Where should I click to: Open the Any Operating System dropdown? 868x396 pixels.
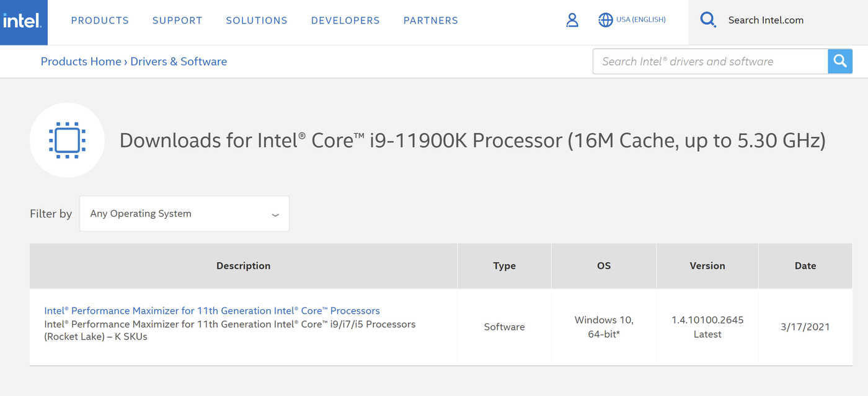coord(184,213)
